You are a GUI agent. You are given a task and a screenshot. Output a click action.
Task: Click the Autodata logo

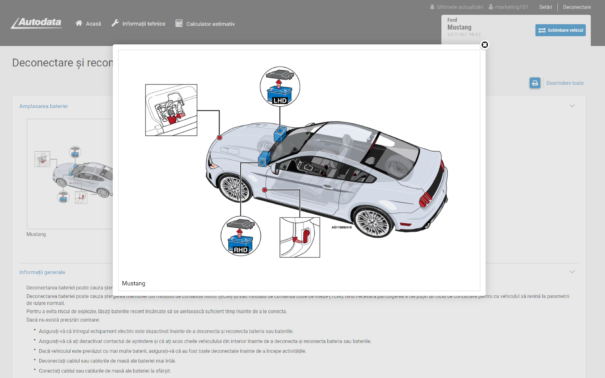(37, 23)
